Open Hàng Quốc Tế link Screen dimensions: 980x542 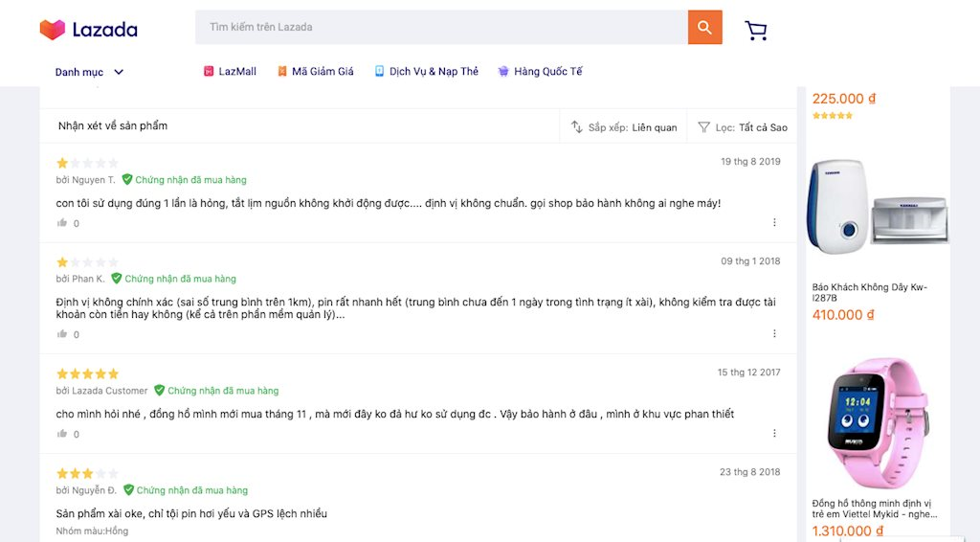pyautogui.click(x=540, y=72)
